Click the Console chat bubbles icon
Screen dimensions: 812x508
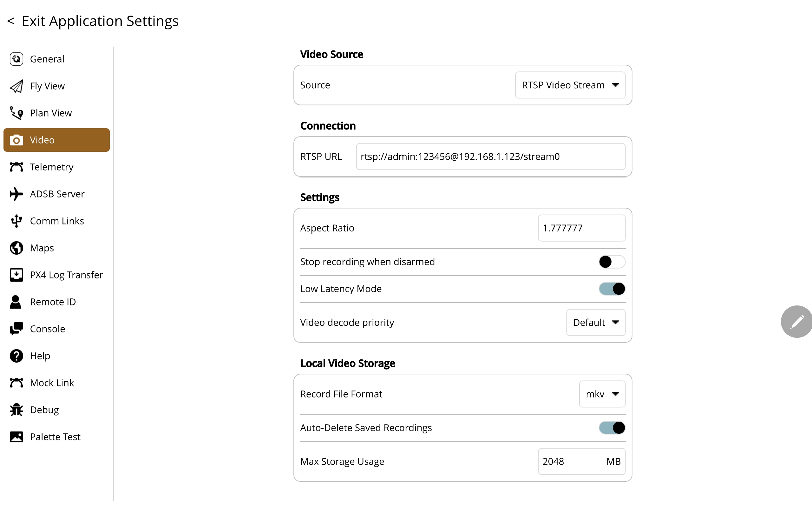pos(16,329)
